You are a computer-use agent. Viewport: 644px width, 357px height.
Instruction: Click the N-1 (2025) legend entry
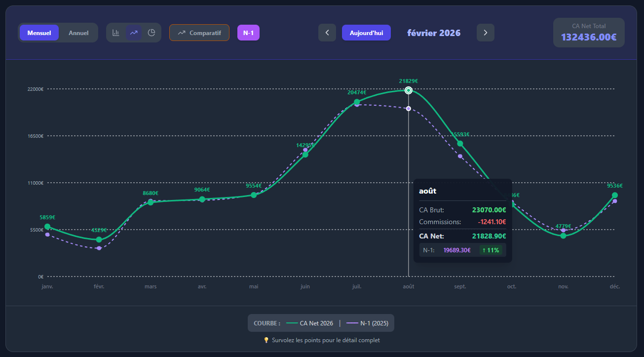[x=367, y=323]
